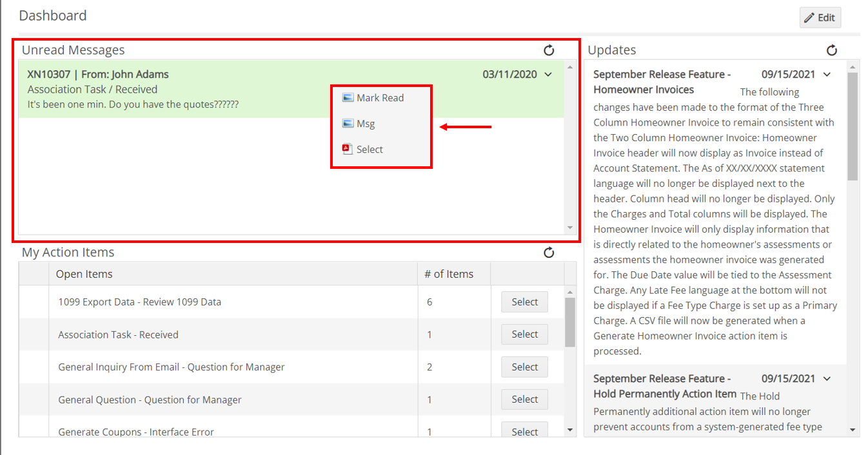Choose Mark Read from message menu
This screenshot has width=868, height=455.
[x=380, y=98]
